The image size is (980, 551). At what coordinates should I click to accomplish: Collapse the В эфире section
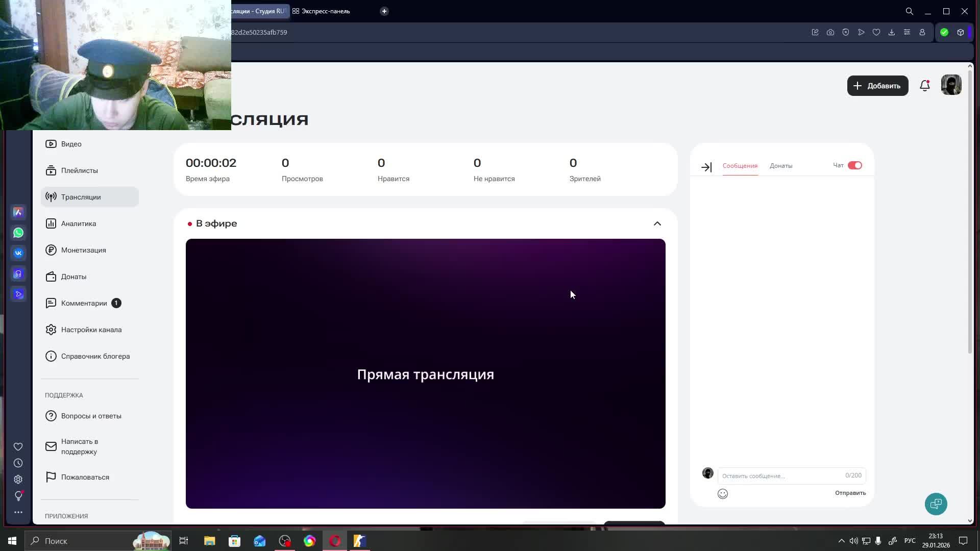(x=657, y=223)
